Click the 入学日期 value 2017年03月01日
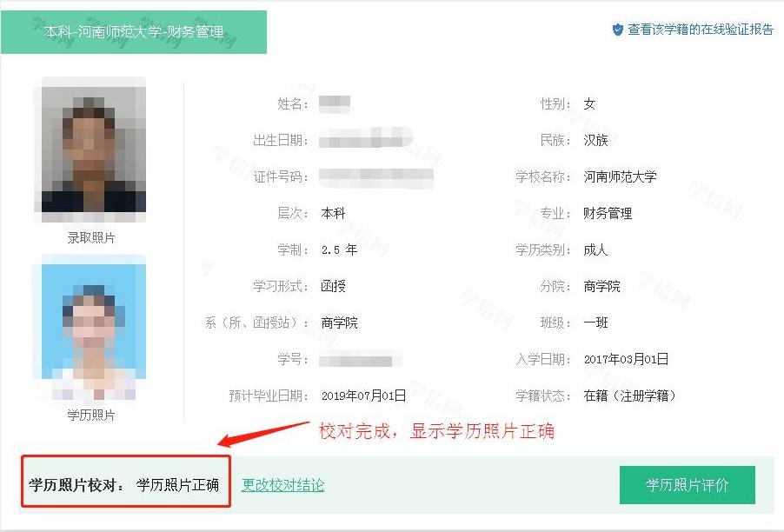This screenshot has width=784, height=532. [626, 360]
